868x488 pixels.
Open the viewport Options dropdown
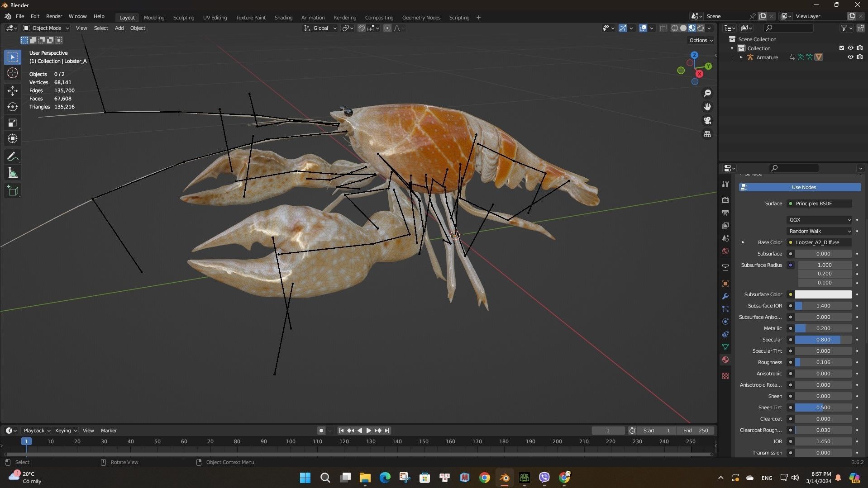pyautogui.click(x=701, y=40)
